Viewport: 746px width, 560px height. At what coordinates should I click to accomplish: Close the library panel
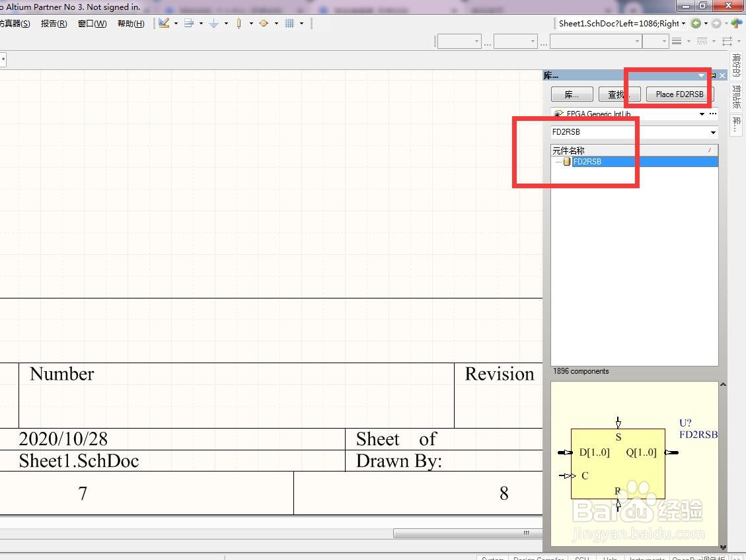[722, 75]
